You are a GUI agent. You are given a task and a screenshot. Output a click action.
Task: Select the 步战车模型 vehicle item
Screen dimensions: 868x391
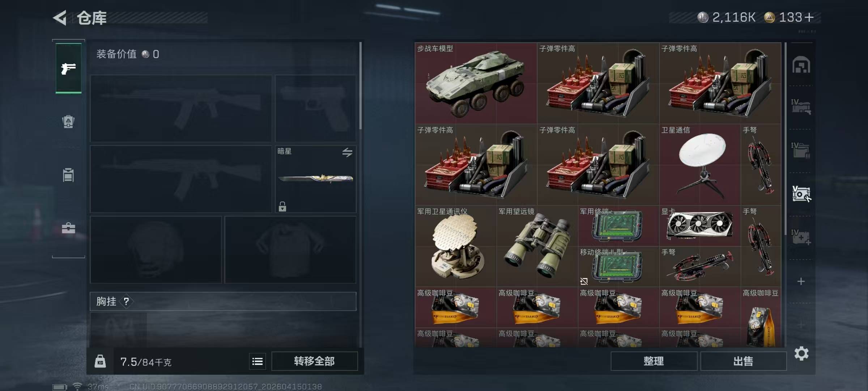click(476, 83)
